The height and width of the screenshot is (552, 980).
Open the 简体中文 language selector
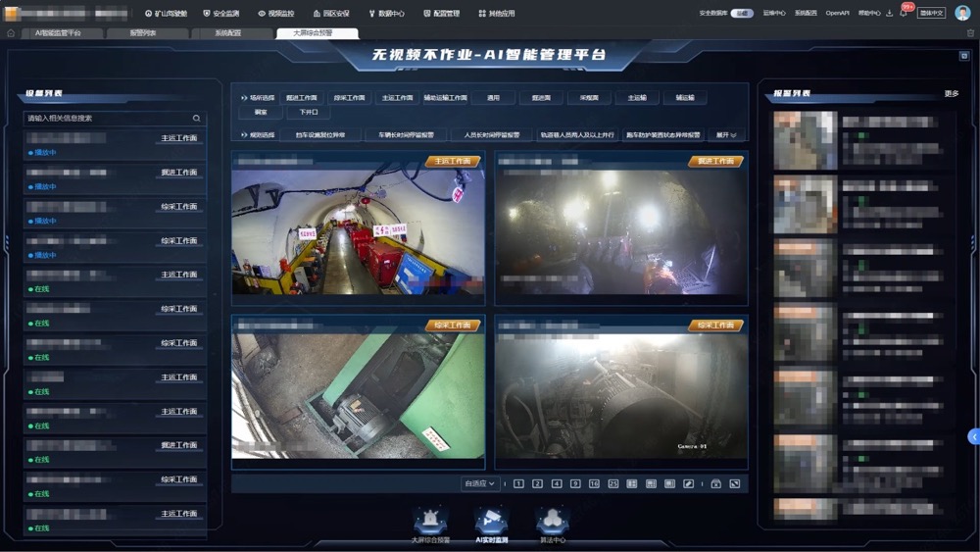pos(931,14)
